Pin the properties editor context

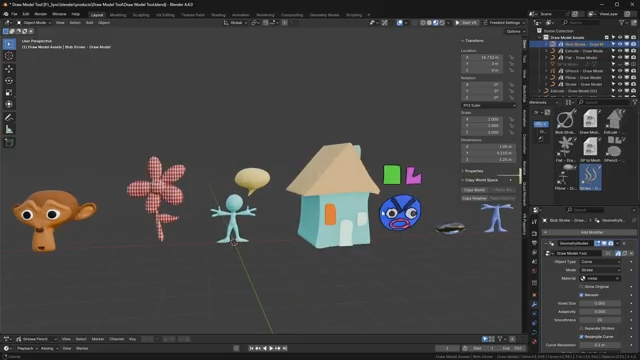[634, 220]
